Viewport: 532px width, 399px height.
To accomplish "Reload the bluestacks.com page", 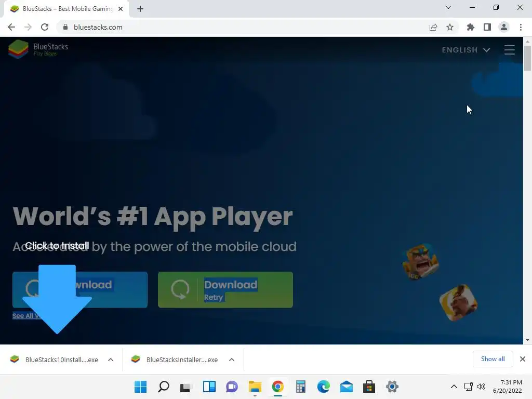I will 45,27.
